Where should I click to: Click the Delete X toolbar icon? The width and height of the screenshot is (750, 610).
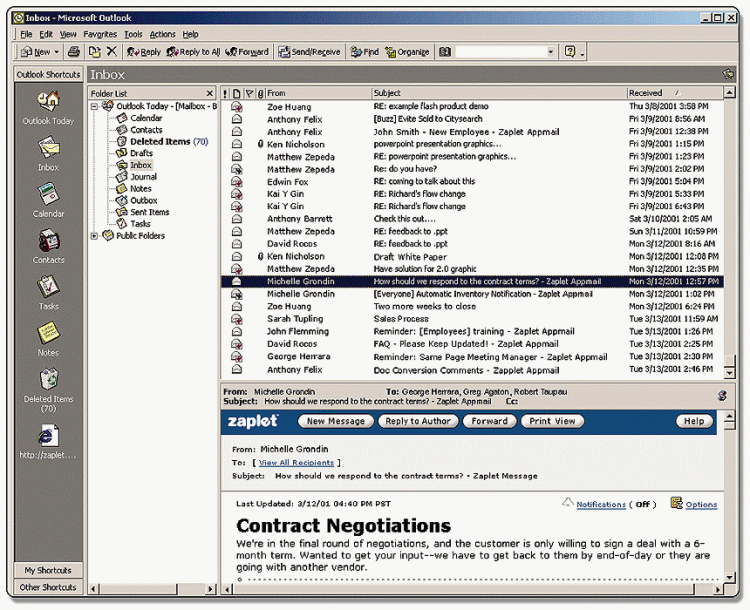pyautogui.click(x=111, y=51)
